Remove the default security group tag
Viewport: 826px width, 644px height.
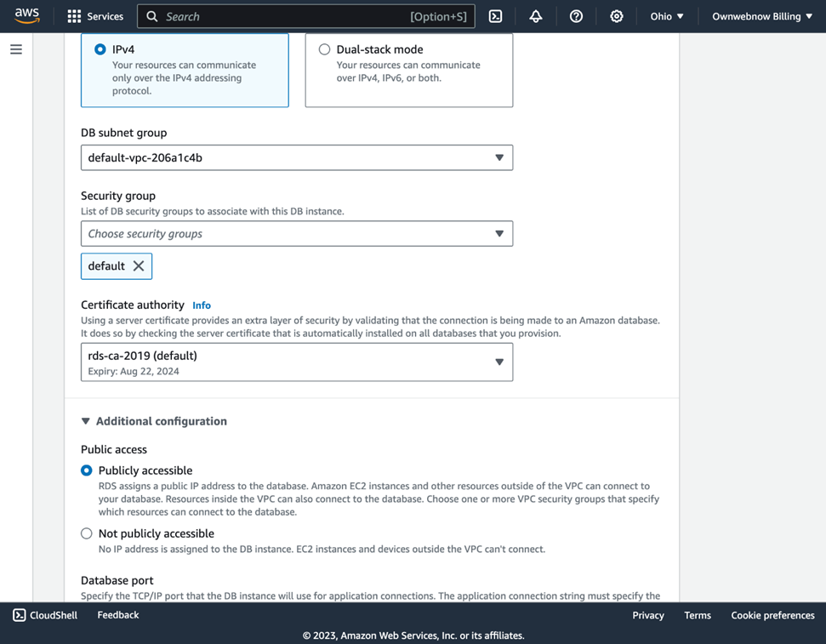139,266
